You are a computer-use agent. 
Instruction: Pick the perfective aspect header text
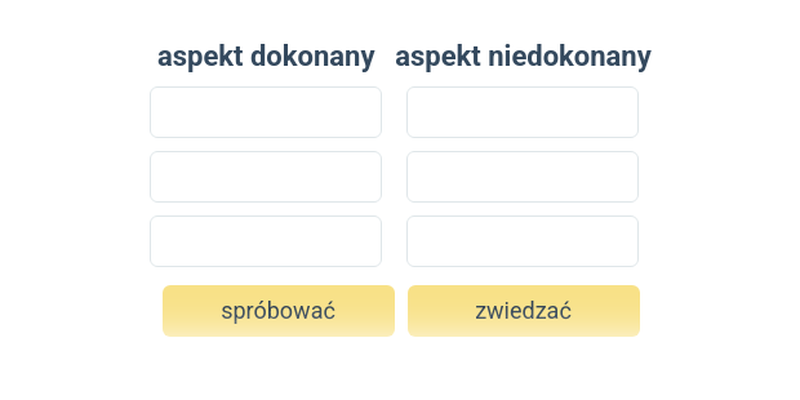[266, 57]
